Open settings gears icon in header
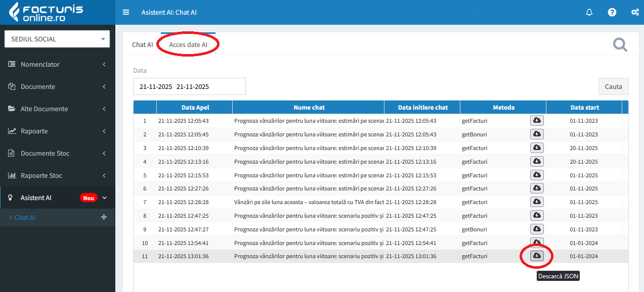Screen dimensions: 644x292 tap(635, 12)
